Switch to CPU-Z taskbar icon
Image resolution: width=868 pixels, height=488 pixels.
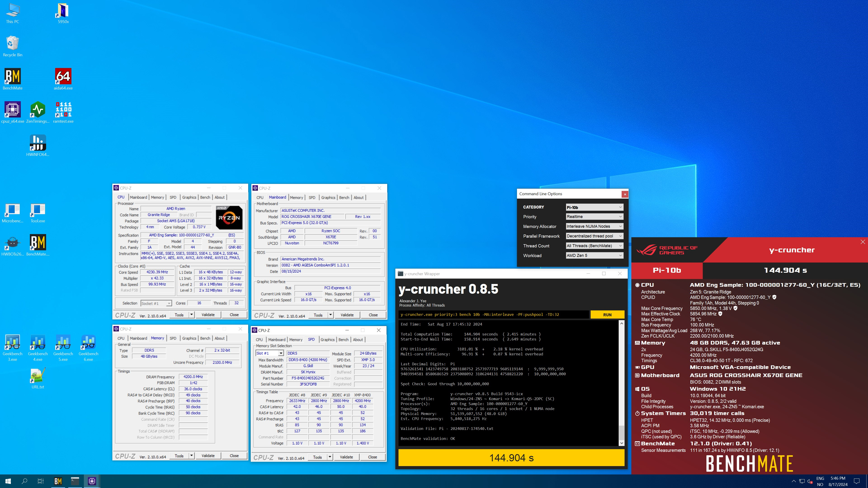coord(92,481)
